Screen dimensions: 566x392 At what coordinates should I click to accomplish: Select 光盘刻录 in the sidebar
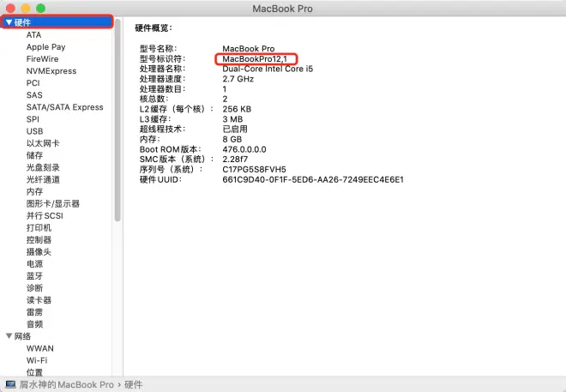point(43,167)
